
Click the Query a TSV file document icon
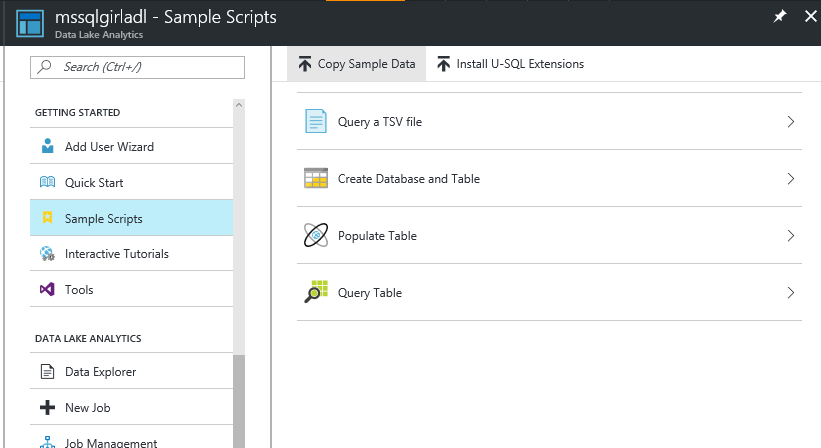(x=316, y=121)
